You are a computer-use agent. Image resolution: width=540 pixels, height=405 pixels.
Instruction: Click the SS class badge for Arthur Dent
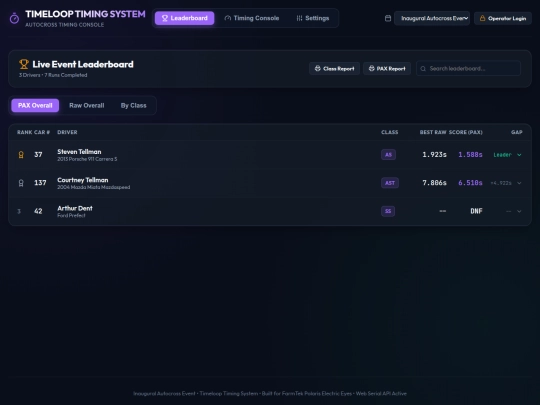point(388,211)
